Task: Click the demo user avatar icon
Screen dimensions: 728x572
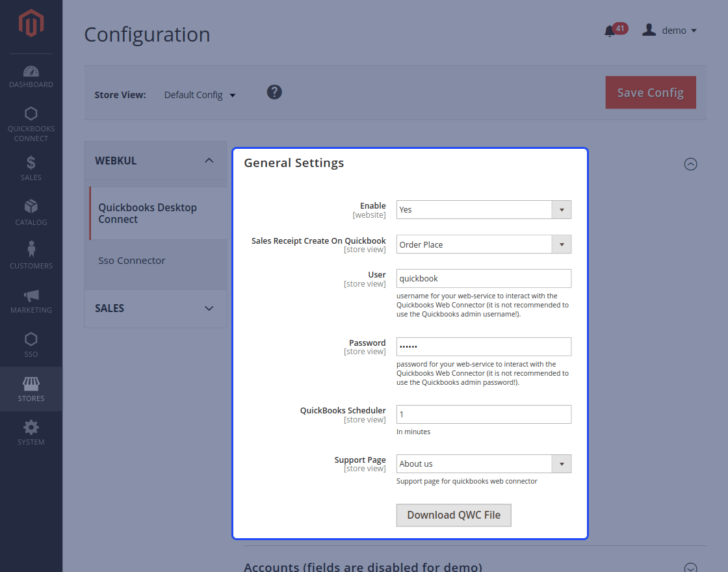Action: [x=649, y=30]
